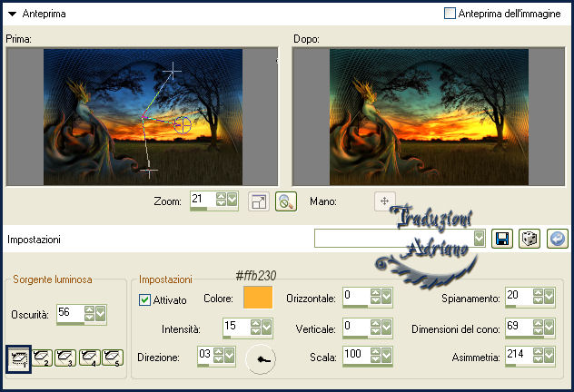Click the Scala field showing 100
The image size is (574, 392).
[x=357, y=355]
